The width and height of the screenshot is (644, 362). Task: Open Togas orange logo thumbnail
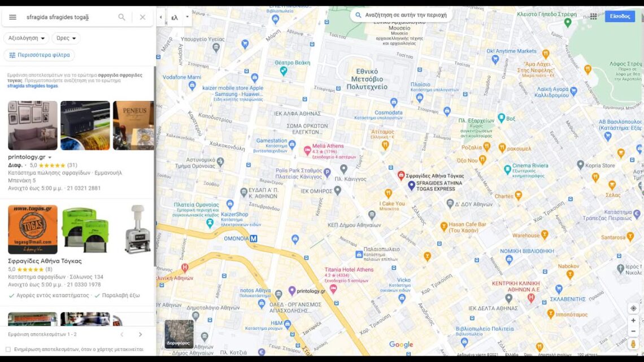[33, 229]
